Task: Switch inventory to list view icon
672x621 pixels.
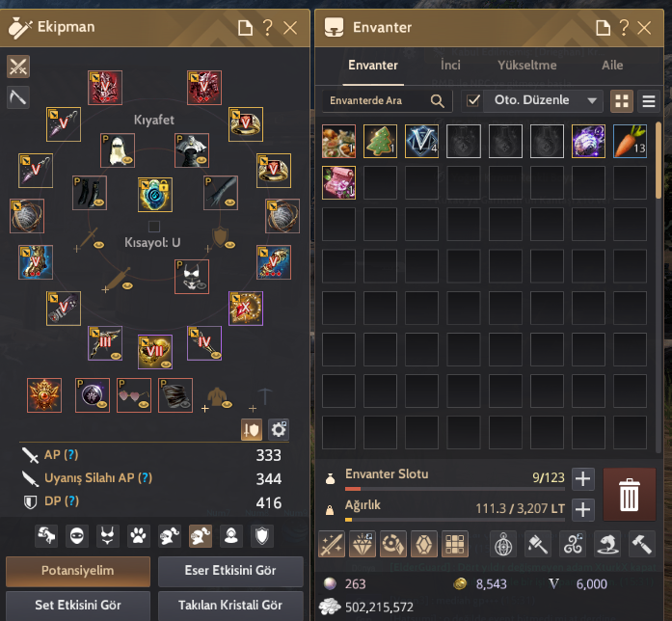Action: pos(649,101)
